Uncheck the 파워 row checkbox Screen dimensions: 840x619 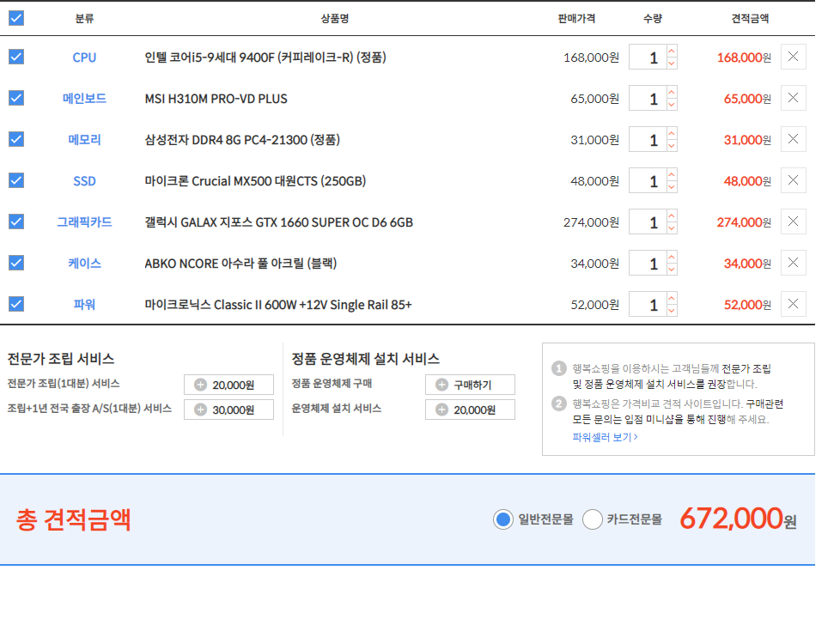[x=16, y=304]
